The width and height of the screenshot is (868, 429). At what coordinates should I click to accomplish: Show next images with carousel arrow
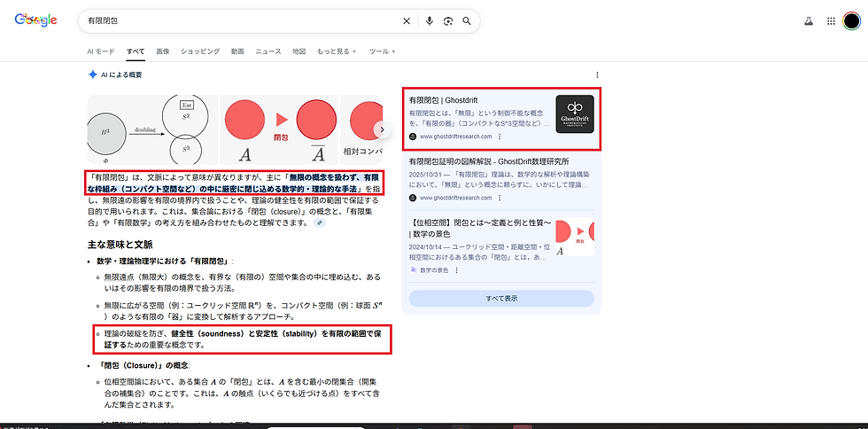(x=382, y=130)
